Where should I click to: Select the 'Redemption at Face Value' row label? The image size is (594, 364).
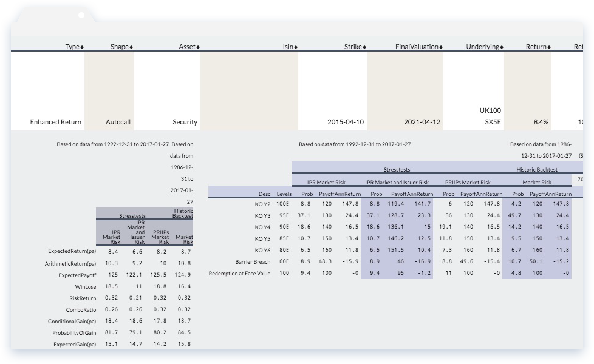pyautogui.click(x=239, y=273)
